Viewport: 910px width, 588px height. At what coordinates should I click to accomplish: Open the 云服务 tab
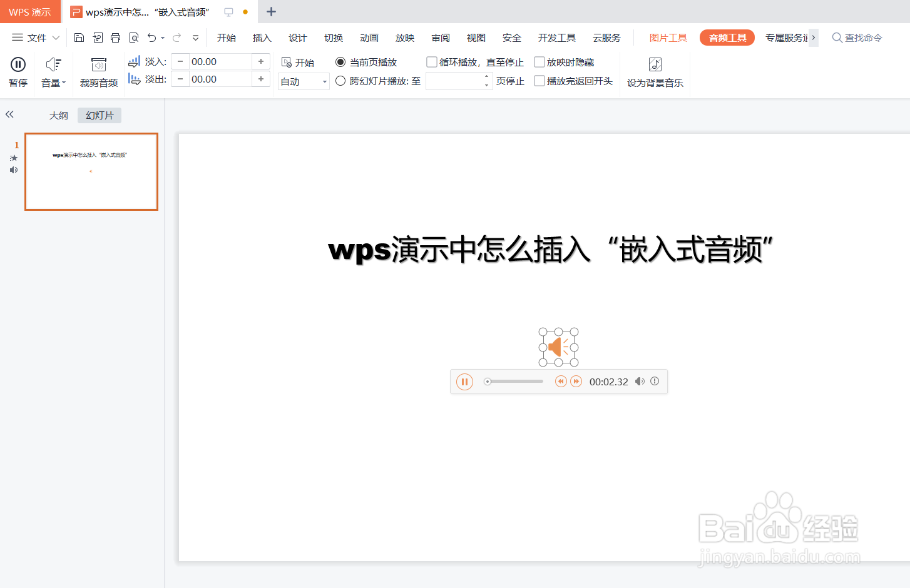click(607, 38)
